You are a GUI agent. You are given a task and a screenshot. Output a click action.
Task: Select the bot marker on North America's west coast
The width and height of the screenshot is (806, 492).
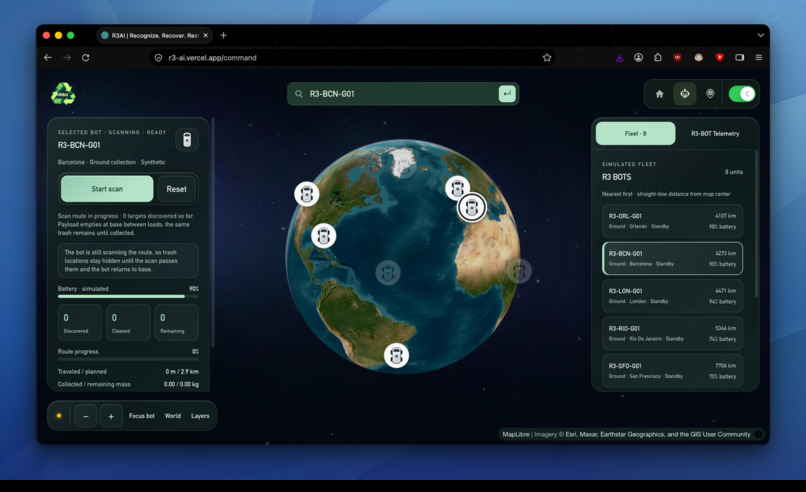point(307,194)
